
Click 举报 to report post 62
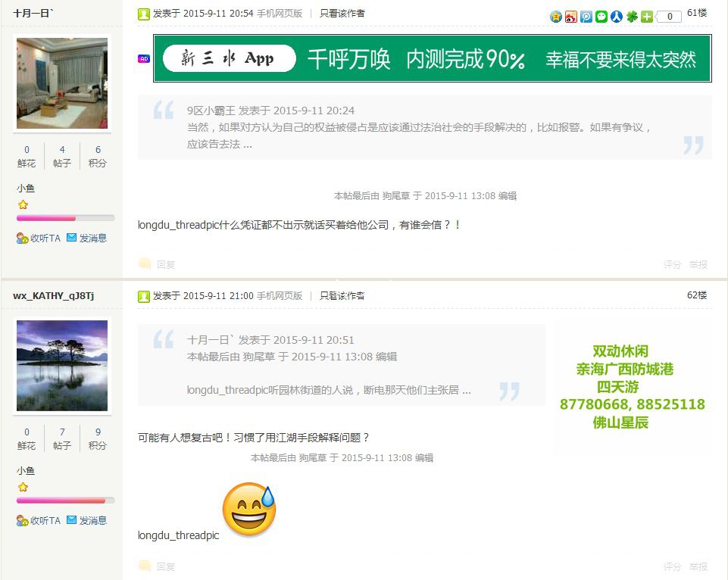coord(698,566)
